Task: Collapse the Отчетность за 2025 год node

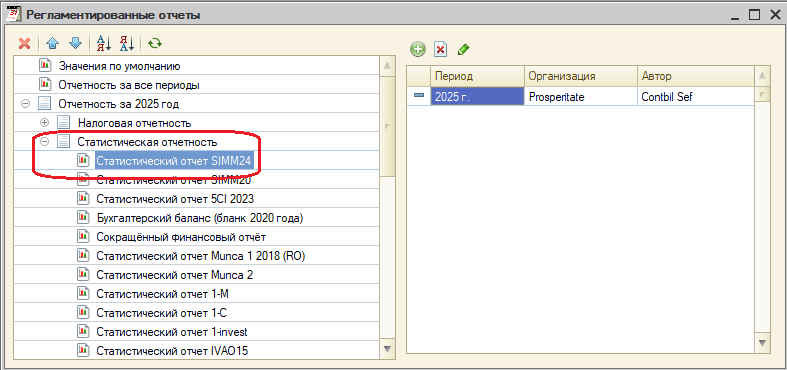Action: (26, 104)
